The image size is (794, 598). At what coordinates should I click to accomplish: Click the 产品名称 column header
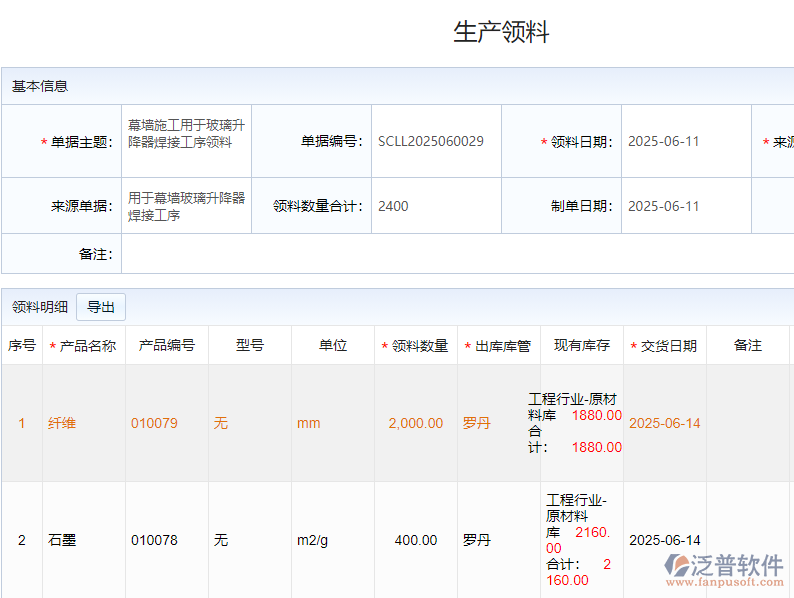[87, 346]
